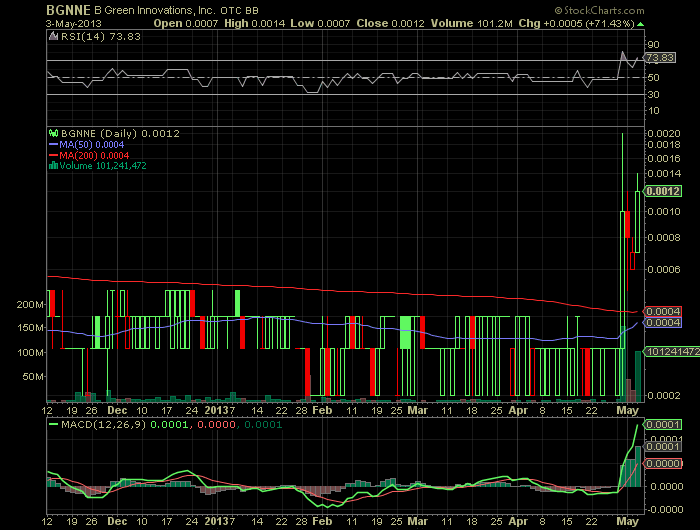Screen dimensions: 700x530
Task: Click the MA(50) 0.0004 legend text
Action: pyautogui.click(x=92, y=145)
